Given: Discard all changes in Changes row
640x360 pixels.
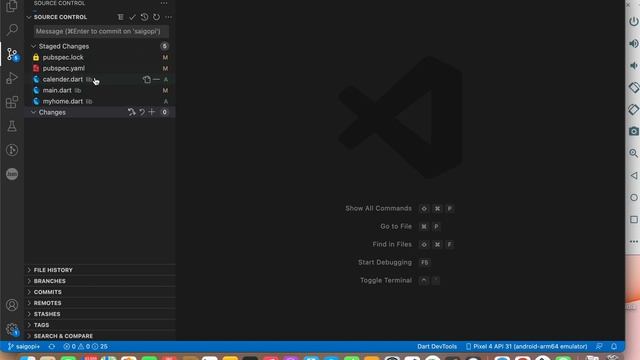Looking at the screenshot, I should point(142,112).
